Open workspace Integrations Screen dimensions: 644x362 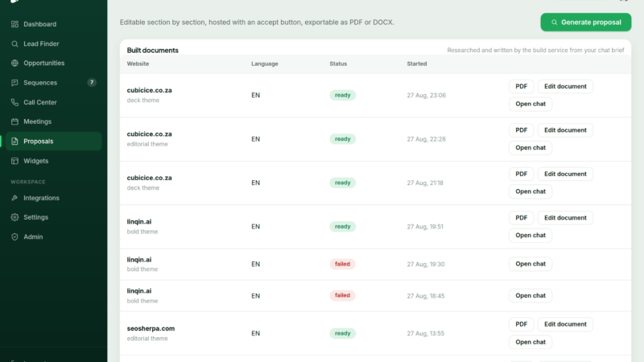click(53, 198)
